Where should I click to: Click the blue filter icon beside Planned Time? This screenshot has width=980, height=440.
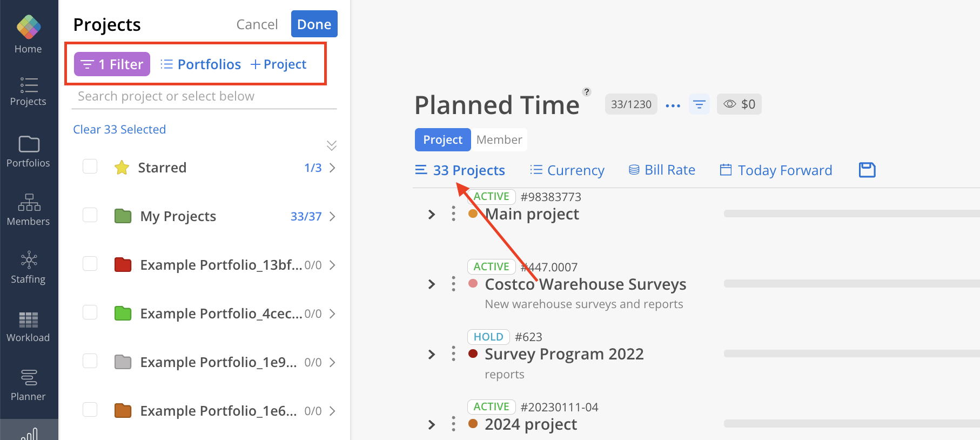click(699, 104)
